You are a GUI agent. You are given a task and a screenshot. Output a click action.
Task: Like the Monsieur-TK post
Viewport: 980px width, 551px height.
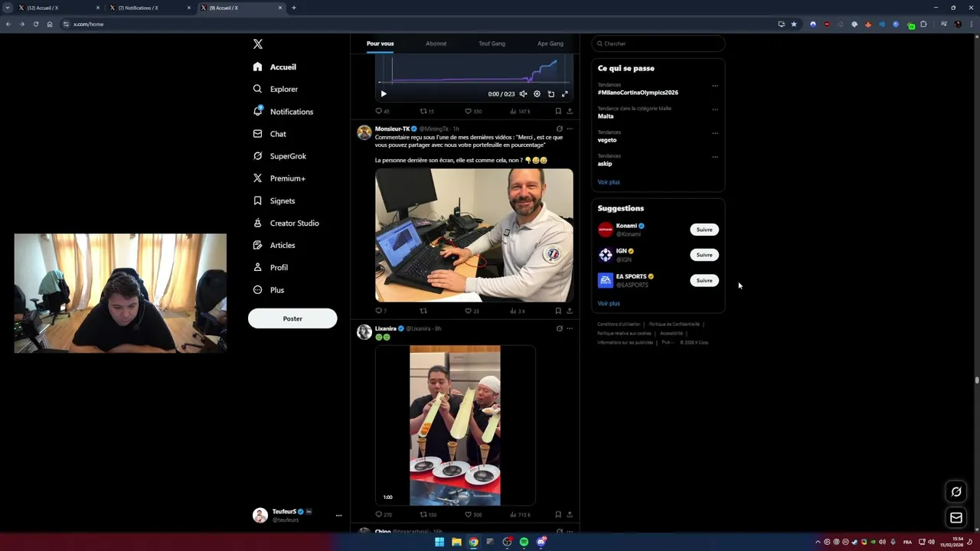472,311
